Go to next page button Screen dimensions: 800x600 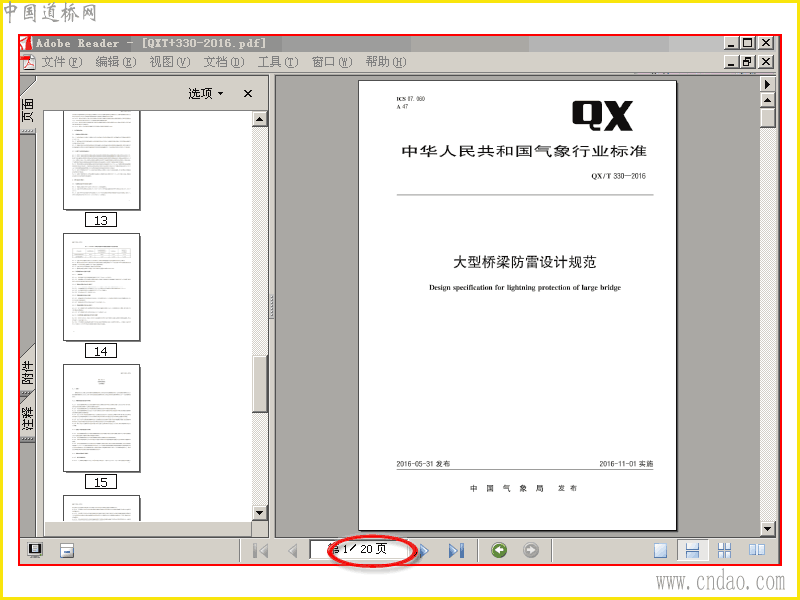(x=424, y=551)
